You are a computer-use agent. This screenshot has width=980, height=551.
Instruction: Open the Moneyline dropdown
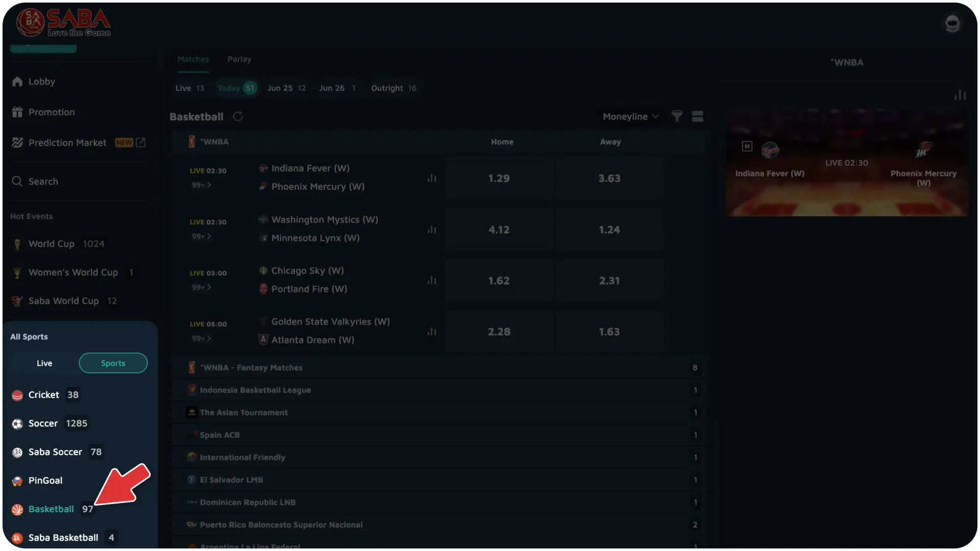tap(630, 116)
